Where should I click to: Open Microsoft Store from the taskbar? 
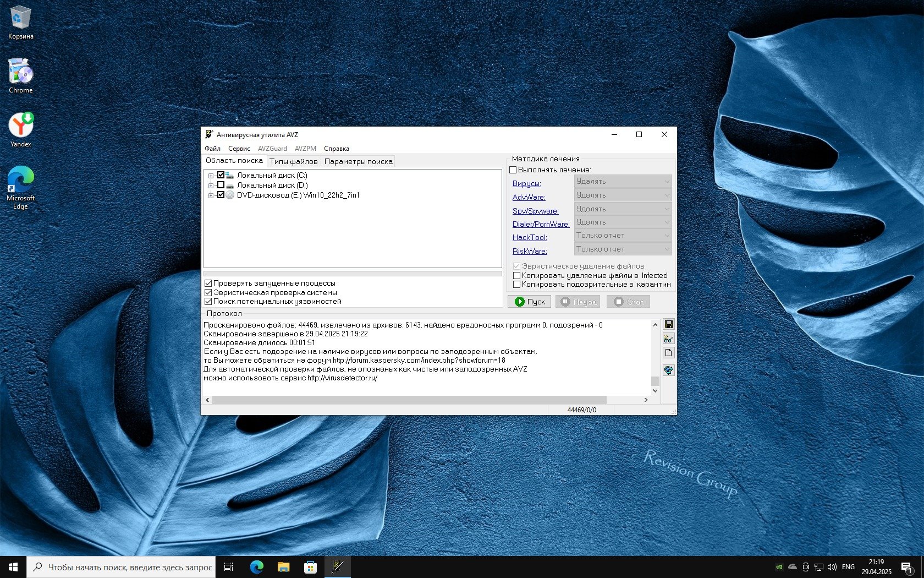(310, 567)
